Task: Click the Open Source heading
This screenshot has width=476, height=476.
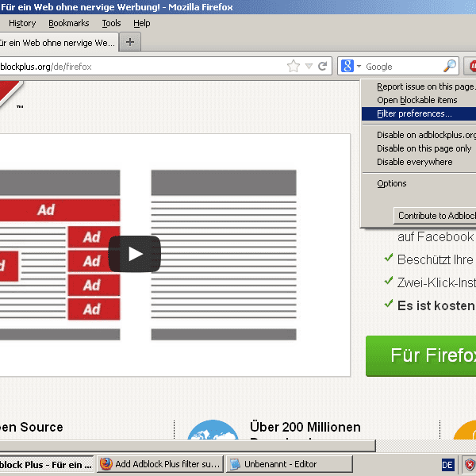Action: [x=32, y=427]
